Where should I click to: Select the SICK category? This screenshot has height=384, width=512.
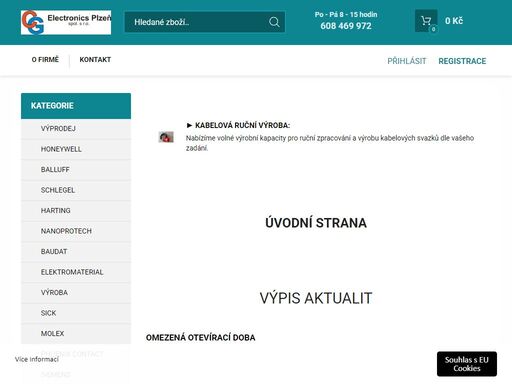click(x=76, y=313)
